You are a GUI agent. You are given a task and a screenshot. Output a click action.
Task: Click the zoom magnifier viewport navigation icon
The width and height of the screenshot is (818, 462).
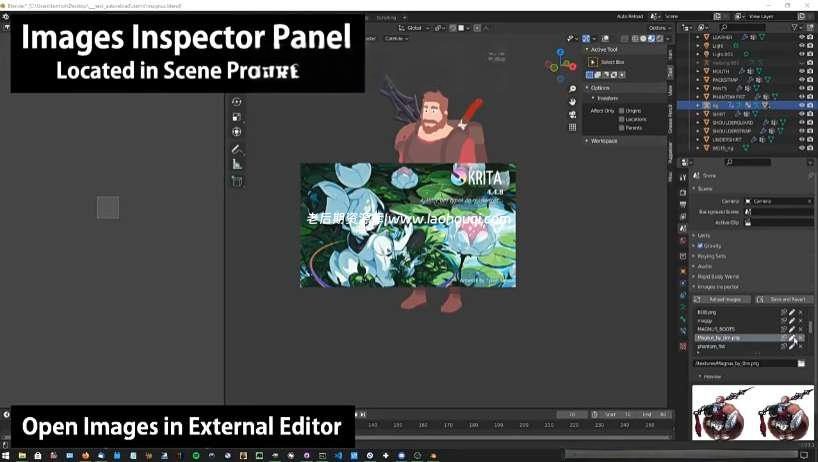pyautogui.click(x=572, y=89)
